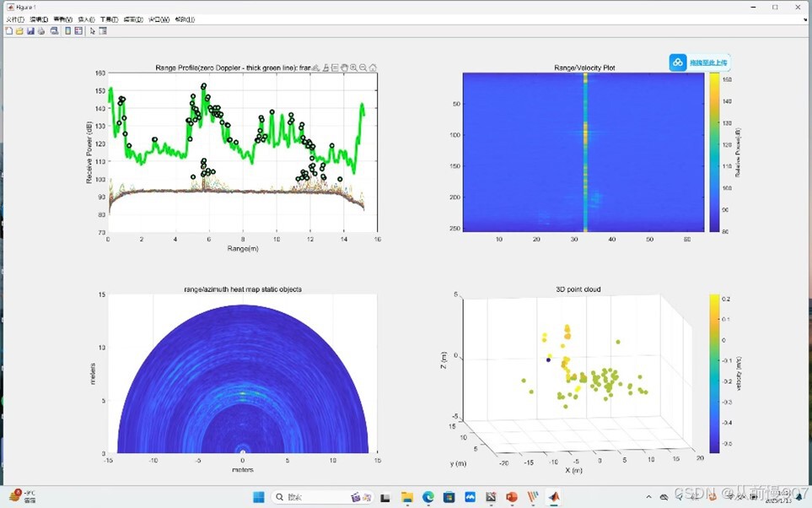Click Restore View home icon on Range Profile axes
The width and height of the screenshot is (812, 508).
click(373, 68)
